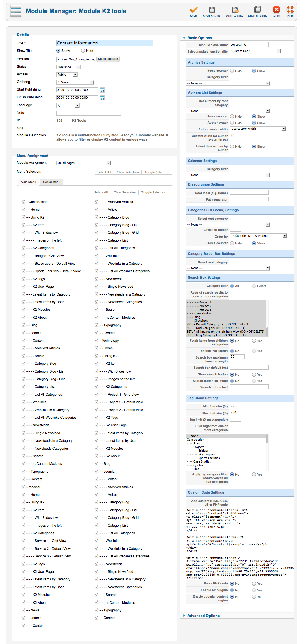Click the Min font size field
The image size is (303, 644).
(235, 406)
